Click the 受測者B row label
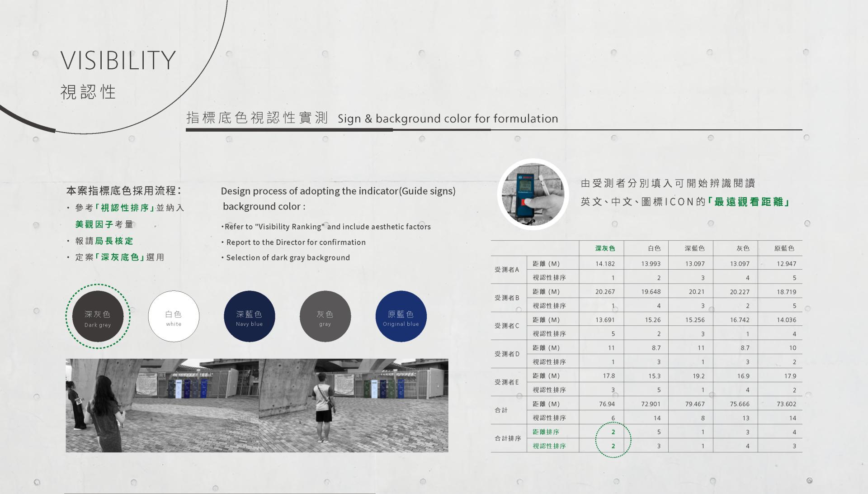The width and height of the screenshot is (868, 494). (x=507, y=298)
